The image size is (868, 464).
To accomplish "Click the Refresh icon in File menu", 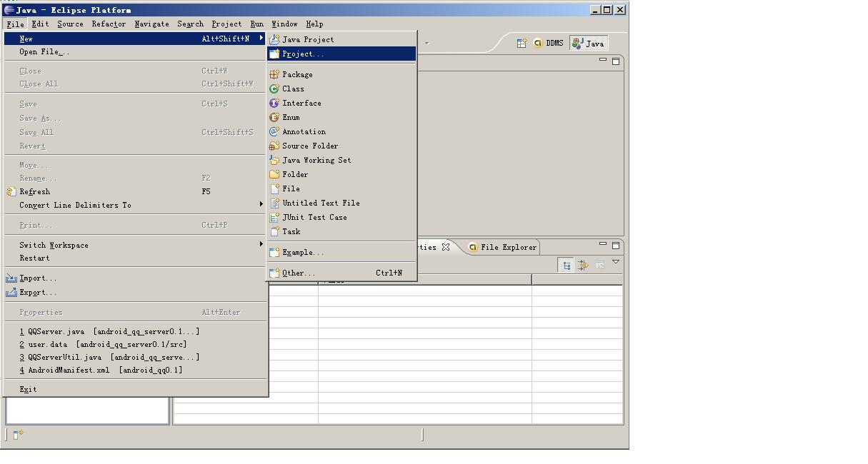I will 11,191.
